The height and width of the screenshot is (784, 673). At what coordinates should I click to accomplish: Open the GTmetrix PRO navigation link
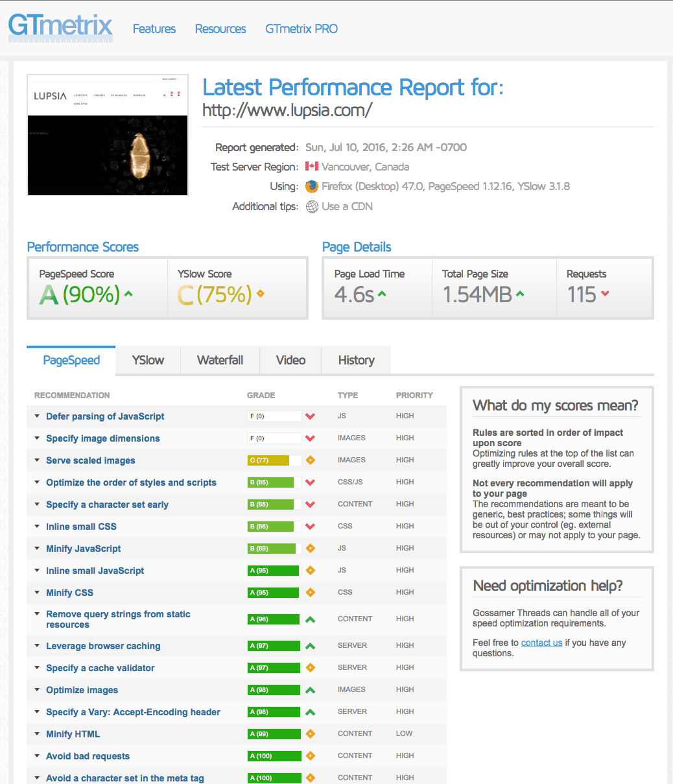point(301,29)
